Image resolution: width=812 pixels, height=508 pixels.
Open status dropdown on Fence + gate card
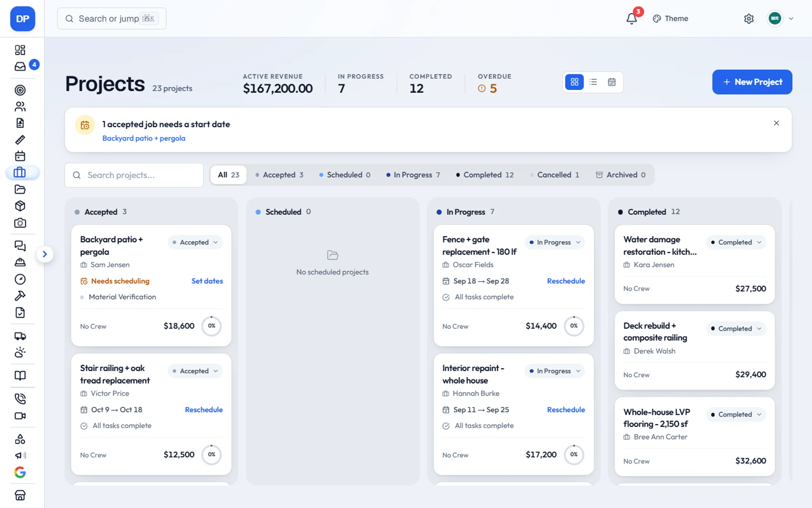coord(555,242)
